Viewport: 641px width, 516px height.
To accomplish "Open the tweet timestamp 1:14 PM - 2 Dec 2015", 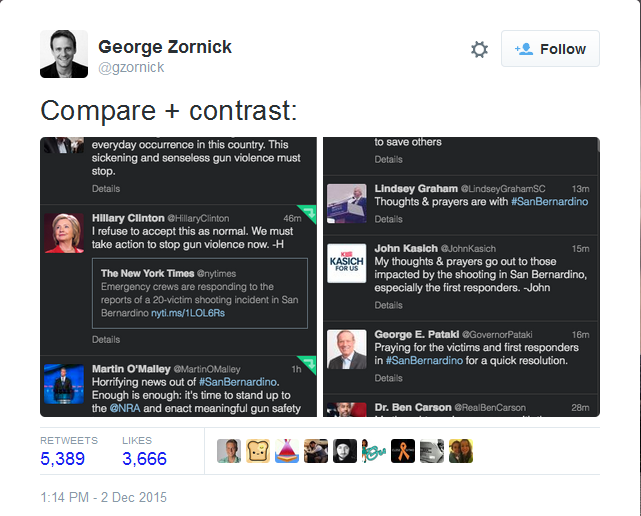I will (x=104, y=497).
